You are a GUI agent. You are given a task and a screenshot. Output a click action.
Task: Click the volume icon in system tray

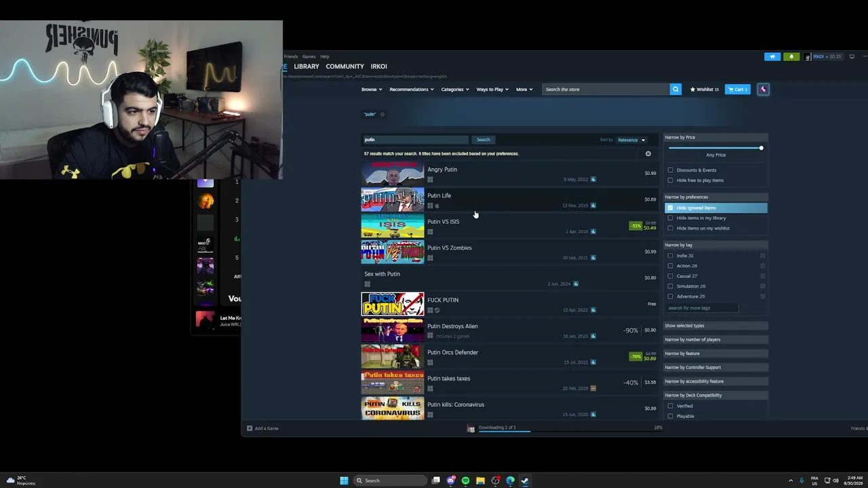point(835,481)
